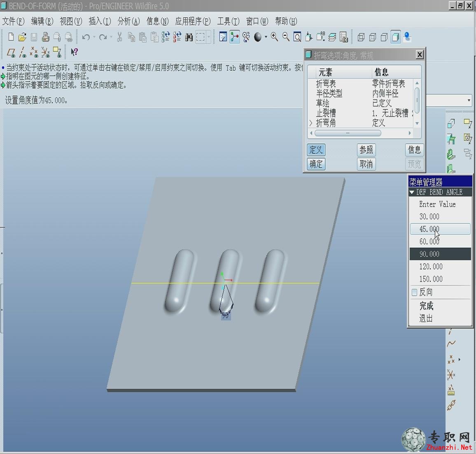Create a new file with the blank page icon
This screenshot has width=476, height=454.
coord(11,37)
